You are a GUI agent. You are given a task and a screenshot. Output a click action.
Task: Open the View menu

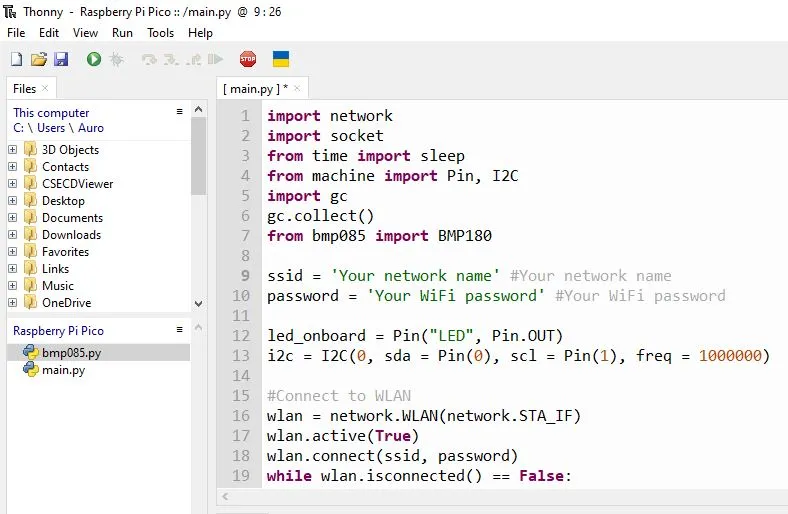[85, 33]
